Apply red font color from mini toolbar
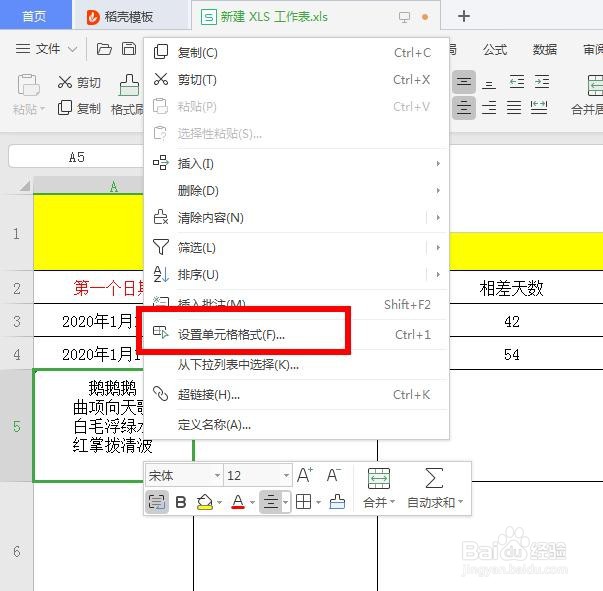The width and height of the screenshot is (603, 591). click(238, 502)
